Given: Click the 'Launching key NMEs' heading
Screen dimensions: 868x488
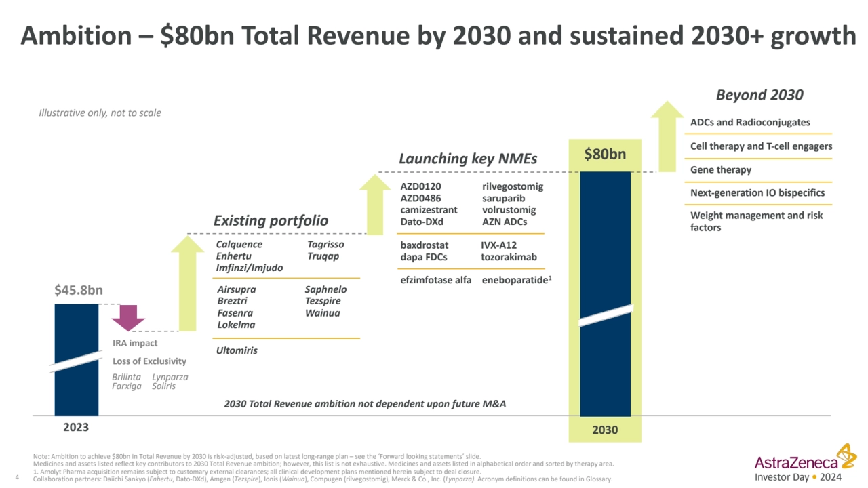Looking at the screenshot, I should tap(468, 159).
